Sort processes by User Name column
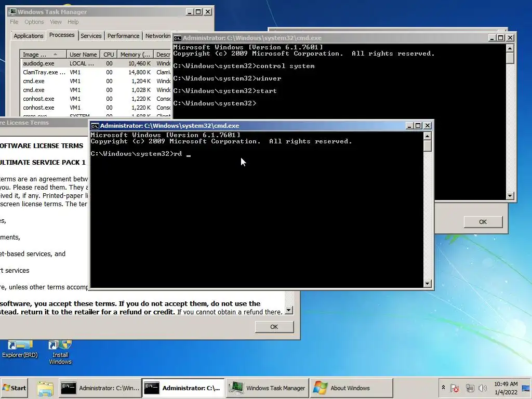Viewport: 532px width, 399px height. tap(83, 54)
